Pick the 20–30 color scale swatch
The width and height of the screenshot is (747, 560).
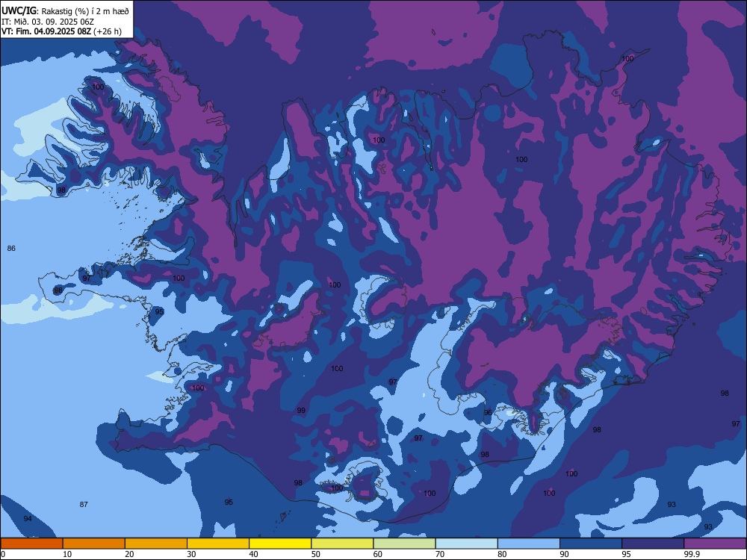click(156, 544)
